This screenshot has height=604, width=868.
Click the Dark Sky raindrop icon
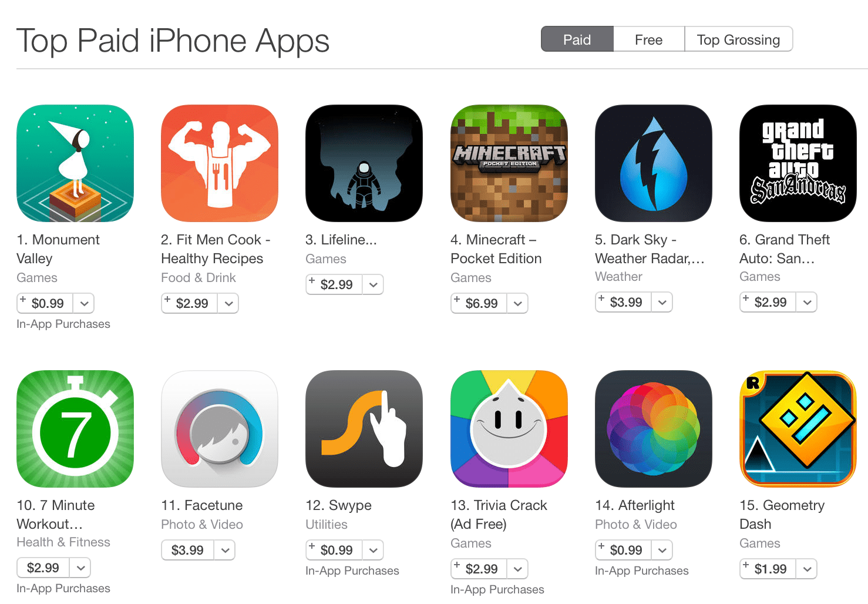click(x=654, y=163)
